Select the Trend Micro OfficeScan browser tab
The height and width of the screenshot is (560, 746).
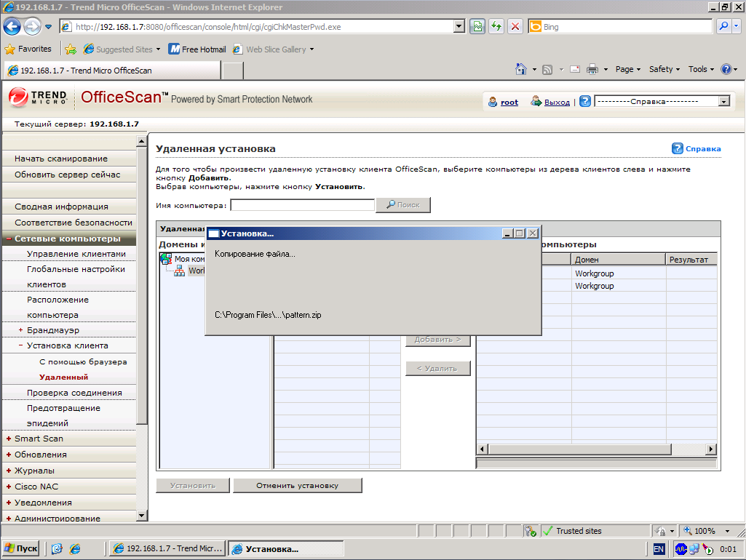(113, 71)
